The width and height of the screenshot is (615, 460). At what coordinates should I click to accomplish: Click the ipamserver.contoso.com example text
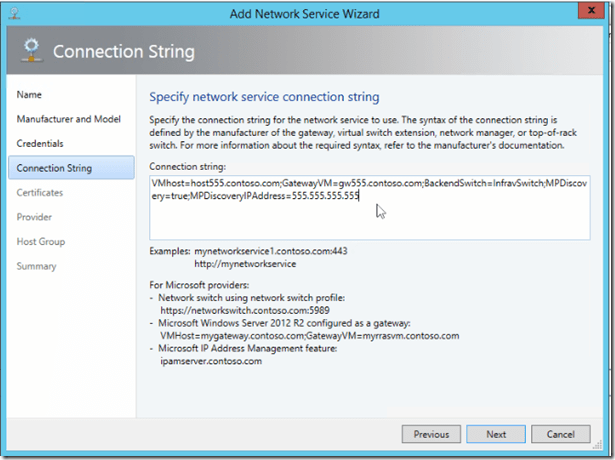click(x=211, y=361)
